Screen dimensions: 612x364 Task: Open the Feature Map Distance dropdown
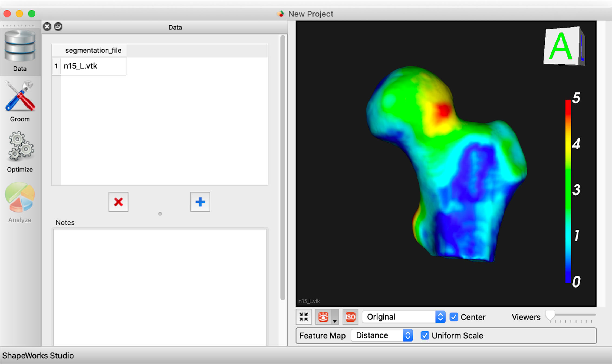click(382, 335)
